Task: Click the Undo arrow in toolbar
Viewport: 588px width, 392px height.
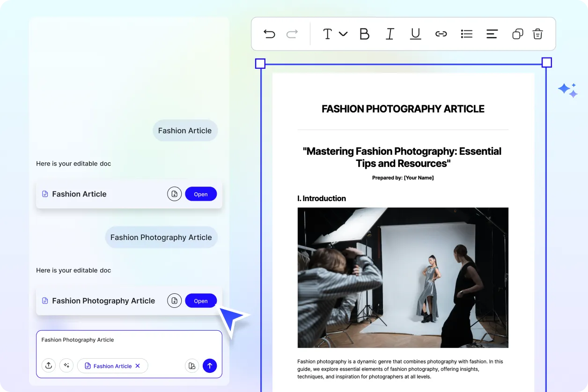Action: tap(269, 34)
